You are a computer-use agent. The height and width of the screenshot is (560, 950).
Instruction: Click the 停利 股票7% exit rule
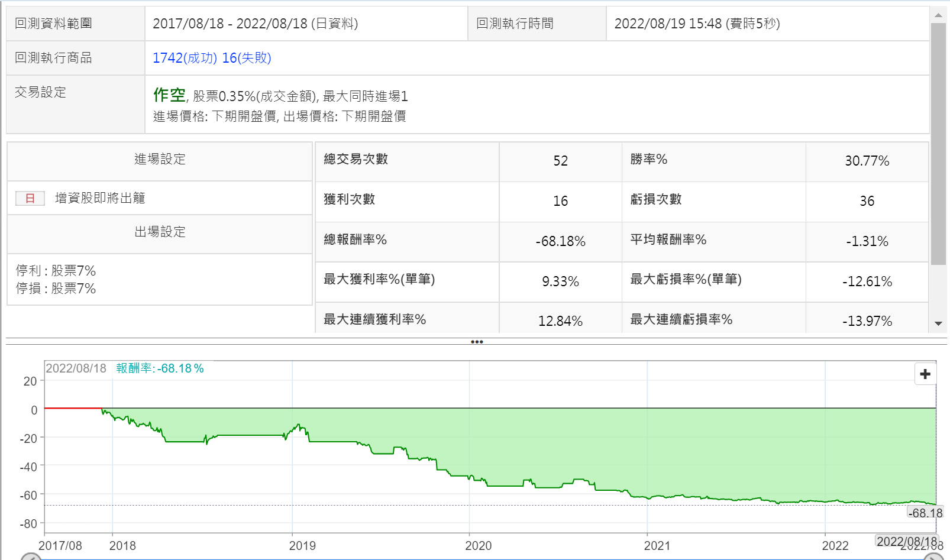coord(56,271)
